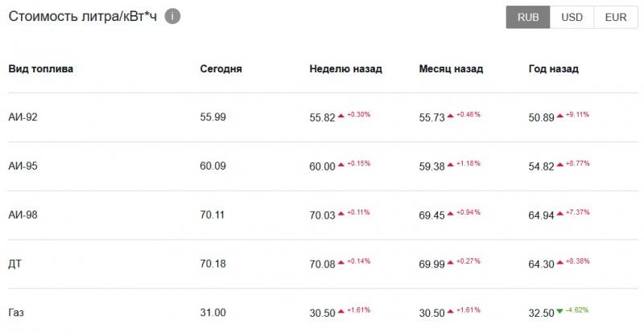Select the ДТ fuel row label
Viewport: 644px width, 332px height.
tap(14, 264)
